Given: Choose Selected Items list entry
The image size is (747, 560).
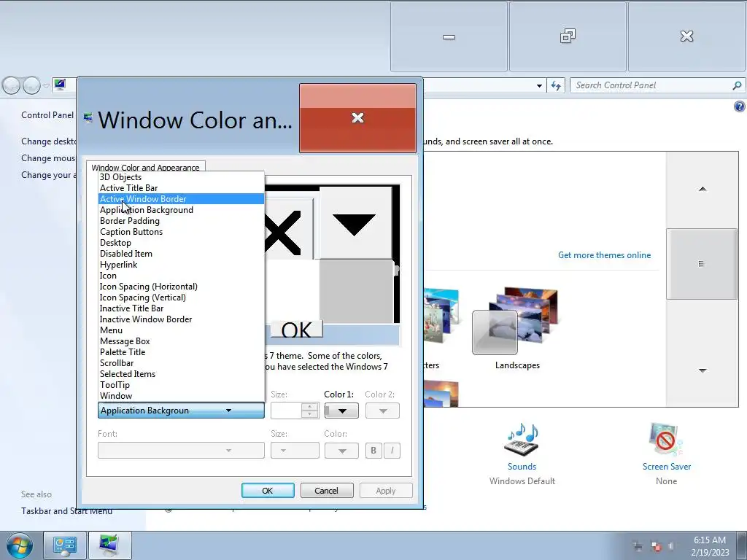Looking at the screenshot, I should [x=181, y=374].
